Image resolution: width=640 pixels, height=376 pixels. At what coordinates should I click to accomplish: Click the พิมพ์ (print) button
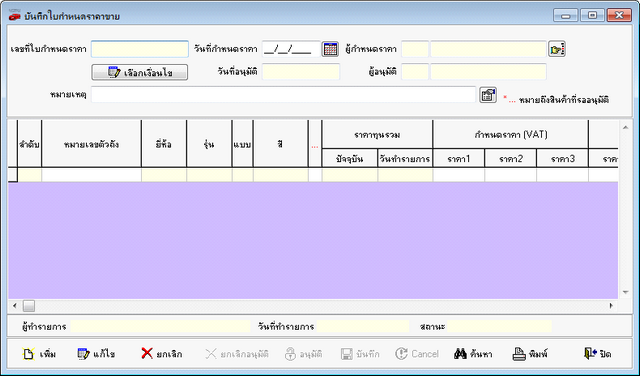(530, 354)
